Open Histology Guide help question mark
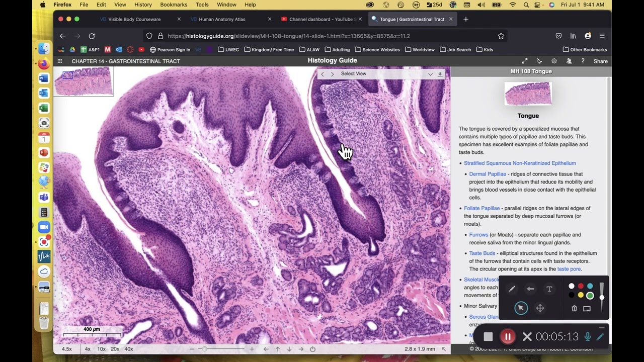 click(x=583, y=61)
